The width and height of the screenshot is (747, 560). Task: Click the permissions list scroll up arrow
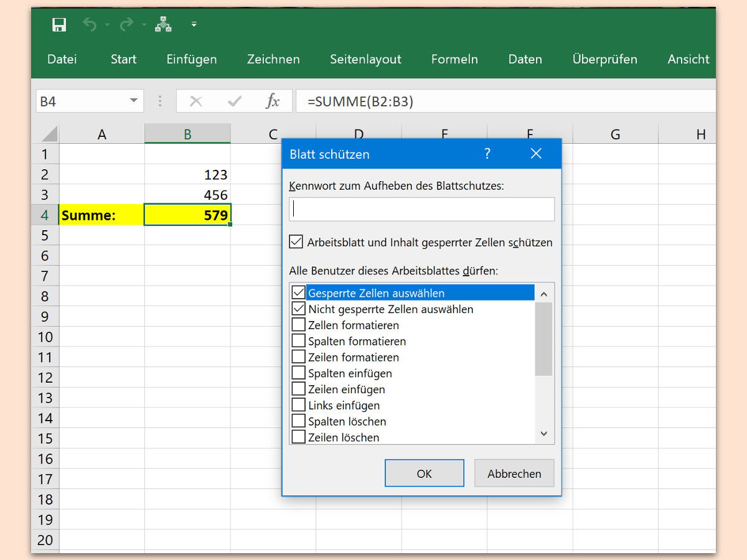[x=543, y=294]
